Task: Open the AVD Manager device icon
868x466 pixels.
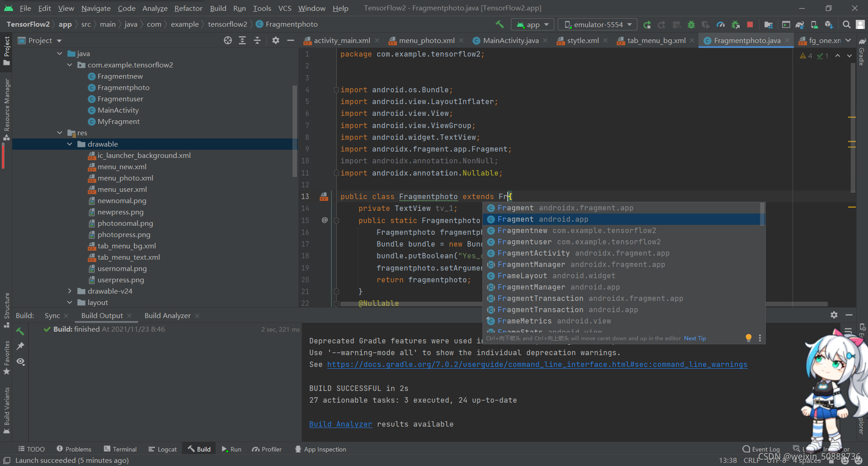Action: [x=814, y=24]
